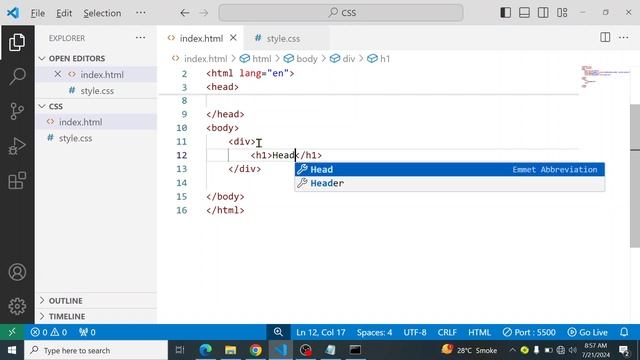Open editor More Actions ellipsis
640x360 pixels.
[x=624, y=38]
